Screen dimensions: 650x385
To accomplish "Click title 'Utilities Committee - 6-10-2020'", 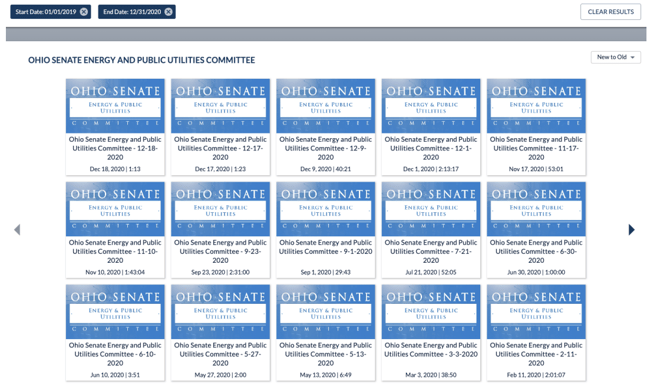I will [x=115, y=358].
